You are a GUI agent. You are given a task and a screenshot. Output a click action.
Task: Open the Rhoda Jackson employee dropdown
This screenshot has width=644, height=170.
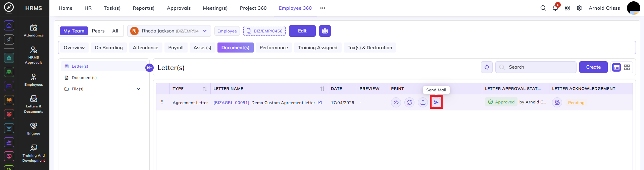(169, 31)
